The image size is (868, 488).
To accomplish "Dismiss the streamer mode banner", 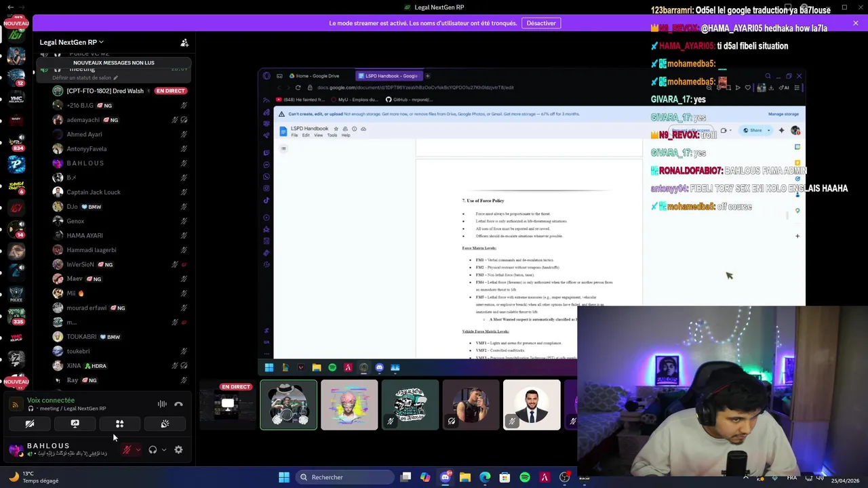I will [x=856, y=23].
